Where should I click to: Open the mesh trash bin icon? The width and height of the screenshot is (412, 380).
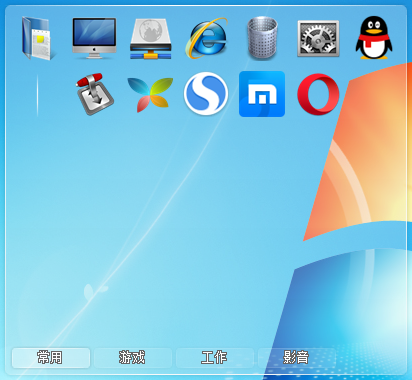click(x=262, y=38)
